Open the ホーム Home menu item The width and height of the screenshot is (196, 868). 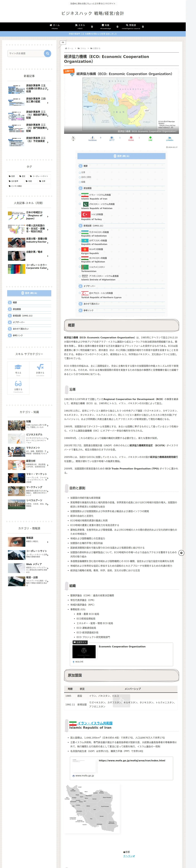pyautogui.click(x=55, y=27)
